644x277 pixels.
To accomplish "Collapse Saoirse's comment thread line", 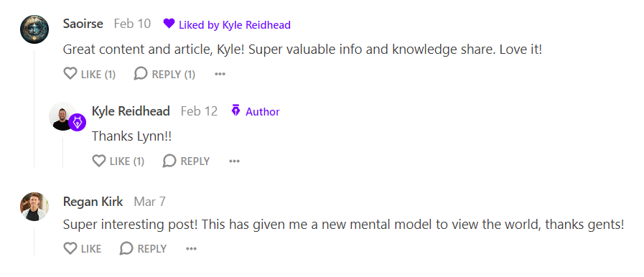I will pos(34,108).
